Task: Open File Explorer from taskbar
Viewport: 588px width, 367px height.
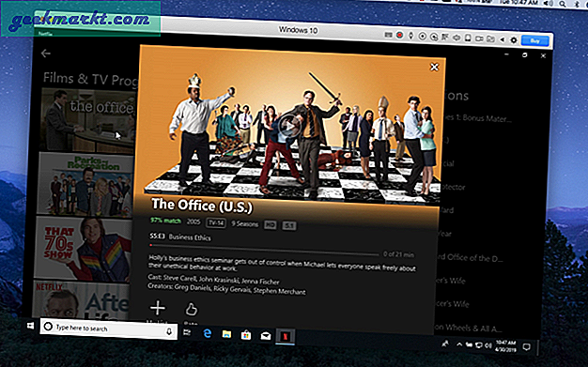Action: [226, 334]
